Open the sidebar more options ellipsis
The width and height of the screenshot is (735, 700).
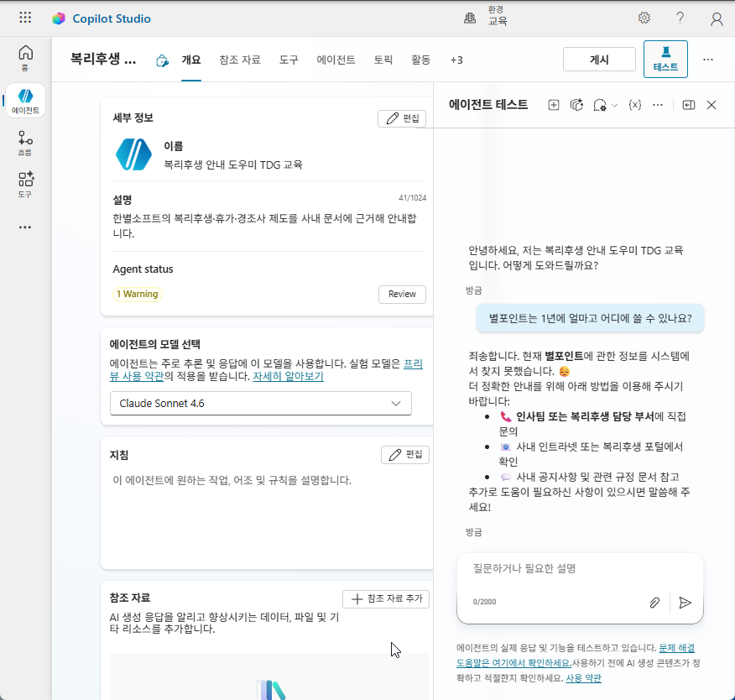point(25,227)
